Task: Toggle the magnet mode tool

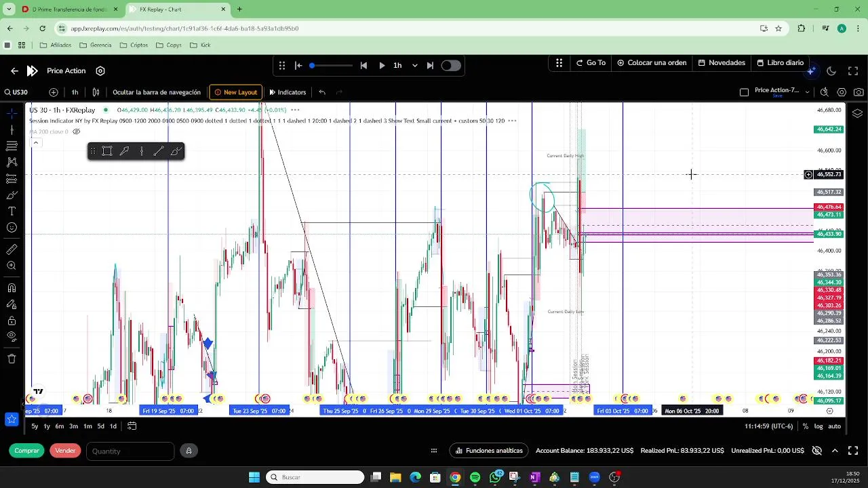Action: (x=12, y=288)
